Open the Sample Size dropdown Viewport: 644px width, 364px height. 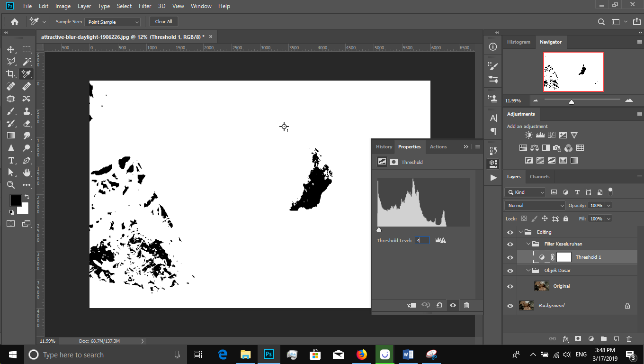pos(113,22)
